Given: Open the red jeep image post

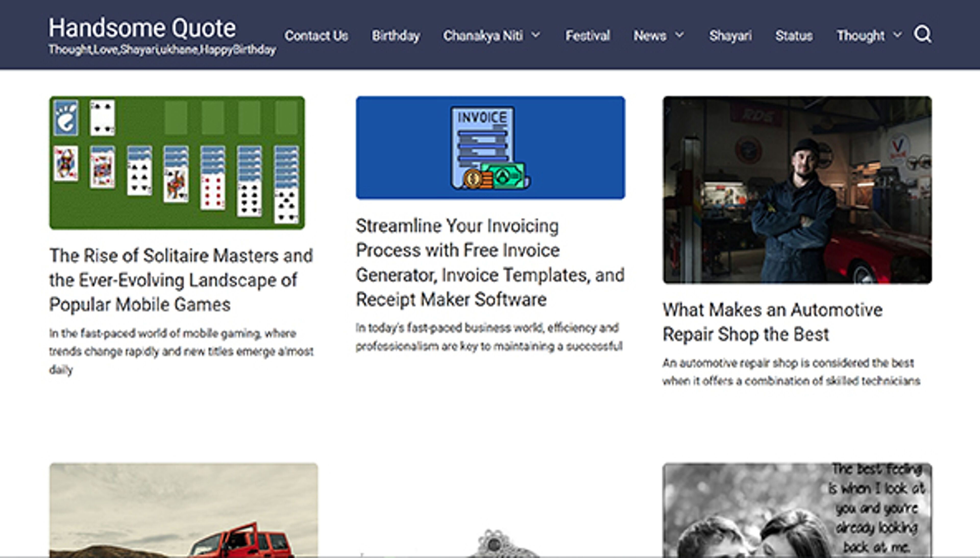Looking at the screenshot, I should point(183,510).
